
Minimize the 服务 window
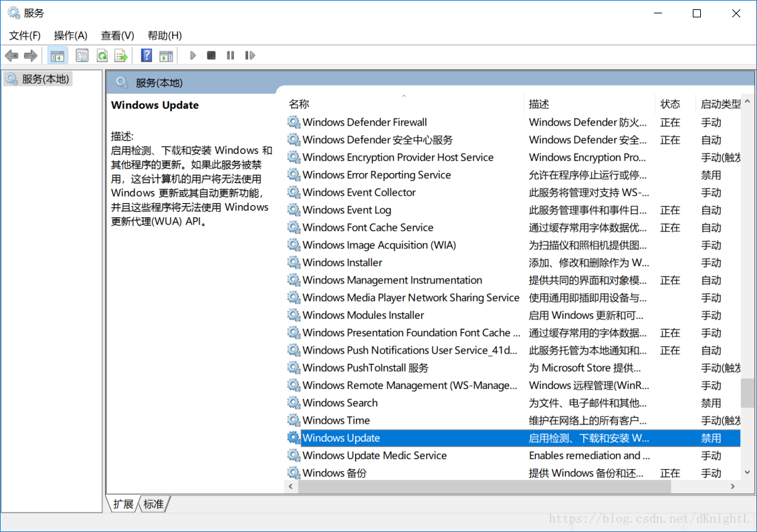point(657,13)
